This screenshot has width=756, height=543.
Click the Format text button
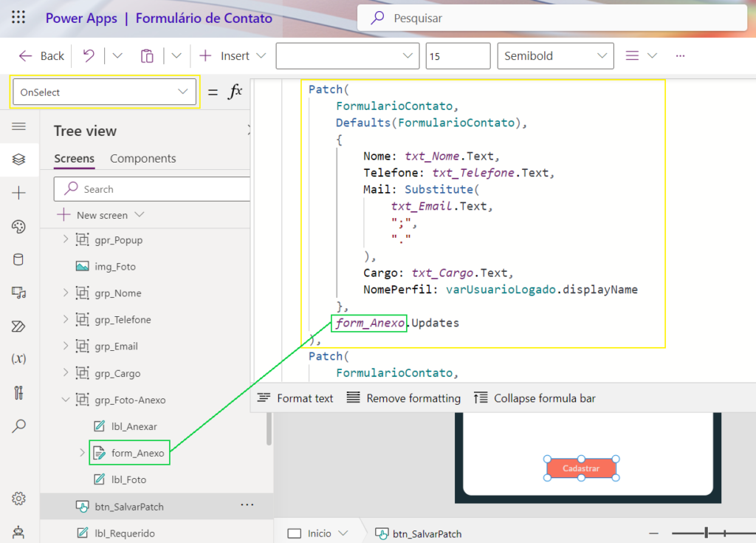[x=295, y=398]
